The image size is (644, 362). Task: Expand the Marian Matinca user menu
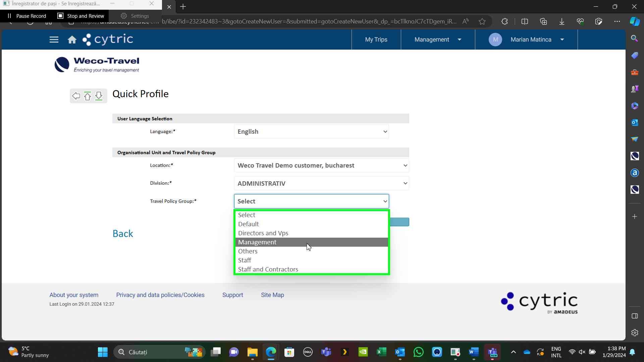coord(526,40)
